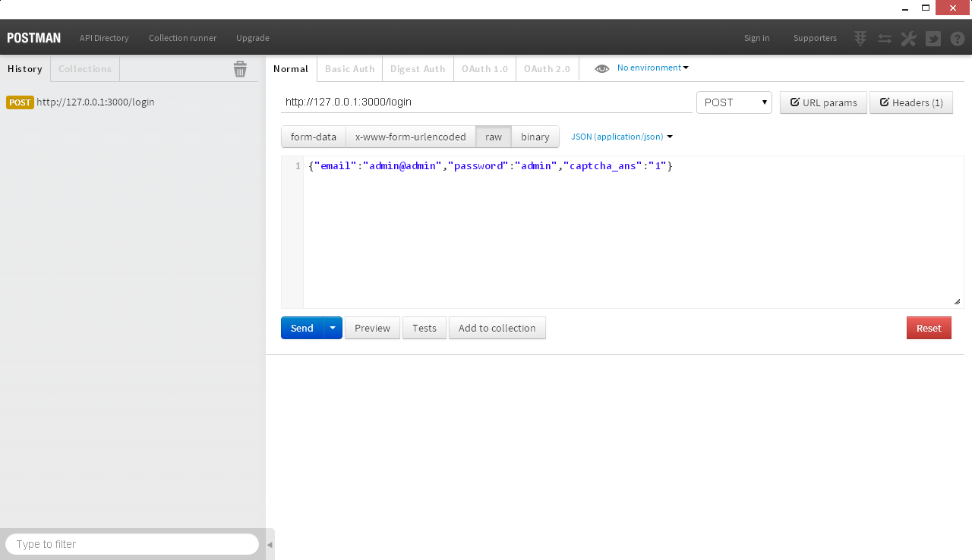Image resolution: width=972 pixels, height=560 pixels.
Task: Open the interceptor download icon in header
Action: point(860,38)
